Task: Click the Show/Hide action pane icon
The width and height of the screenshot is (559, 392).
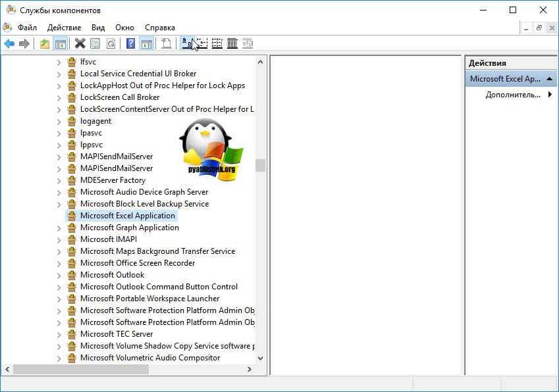Action: [x=146, y=44]
